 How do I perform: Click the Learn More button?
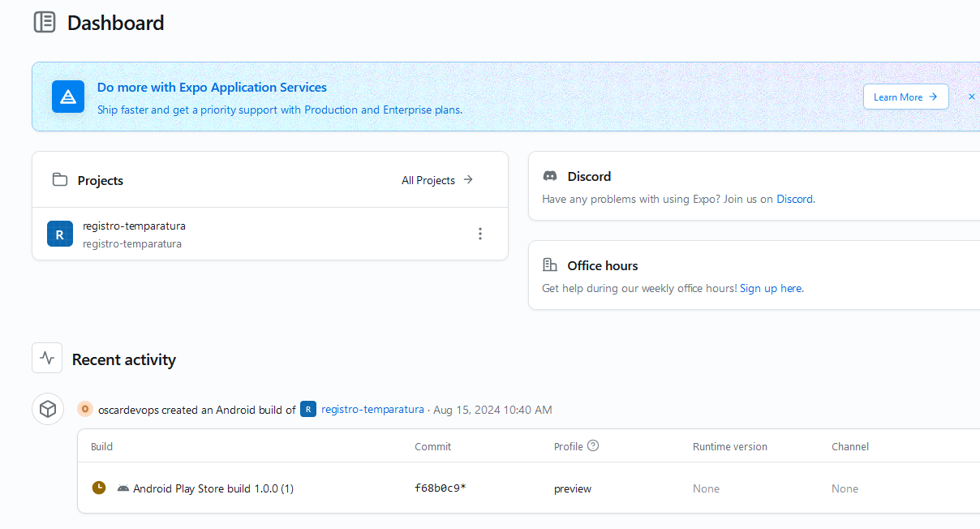coord(905,97)
